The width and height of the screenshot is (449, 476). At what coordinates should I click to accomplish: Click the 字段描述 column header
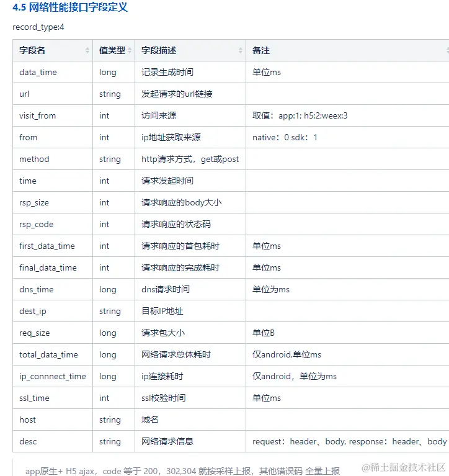pos(190,50)
